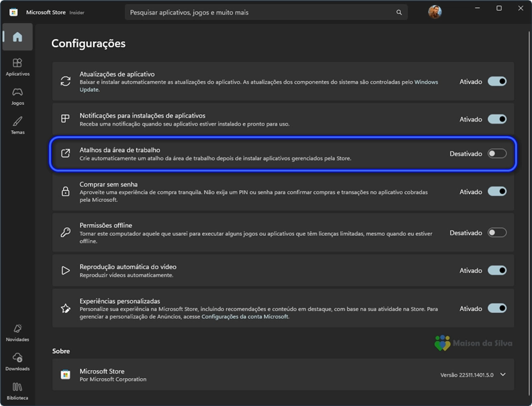This screenshot has height=406, width=532.
Task: Disable Comprar sem senha toggle
Action: pyautogui.click(x=497, y=191)
